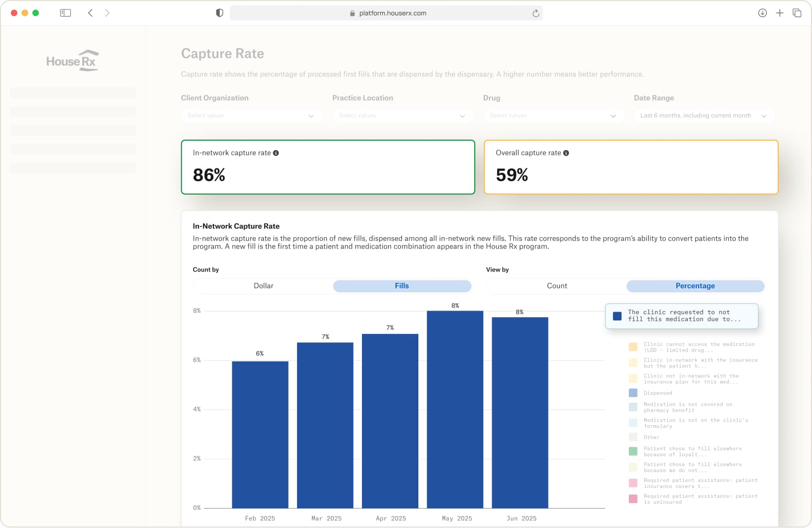
Task: Toggle the browser sidebar icon
Action: pyautogui.click(x=65, y=13)
